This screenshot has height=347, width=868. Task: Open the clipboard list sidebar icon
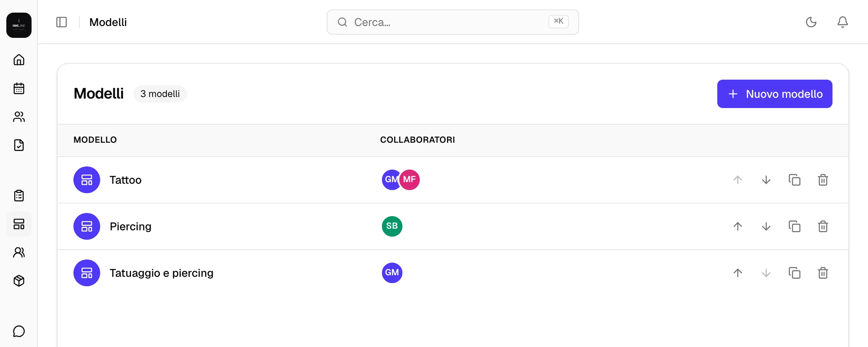tap(19, 196)
